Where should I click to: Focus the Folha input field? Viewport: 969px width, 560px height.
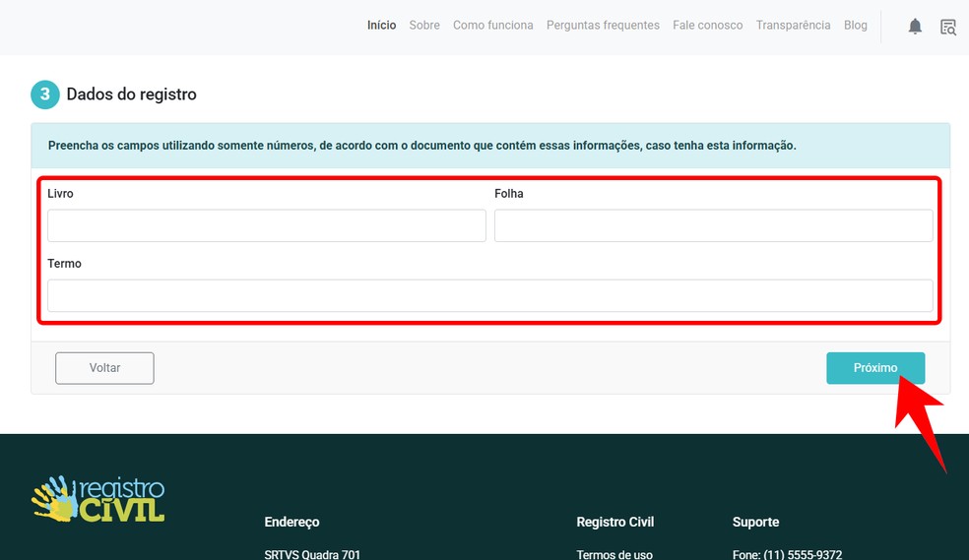713,225
